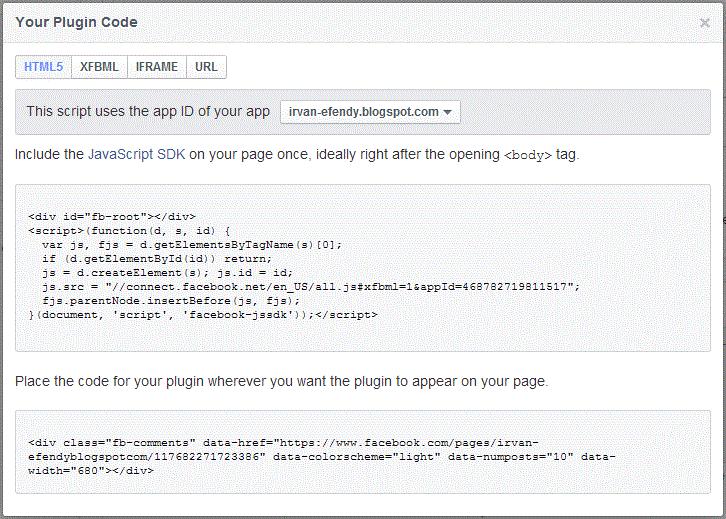
Task: Switch to the XFBML tab
Action: point(99,67)
